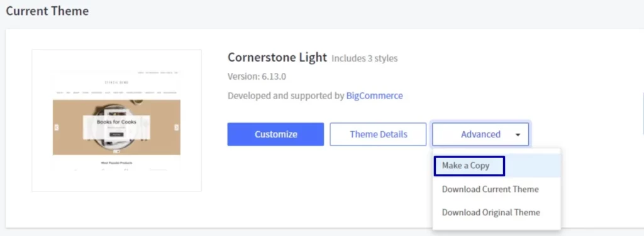Click the Includes 3 styles label

click(364, 58)
